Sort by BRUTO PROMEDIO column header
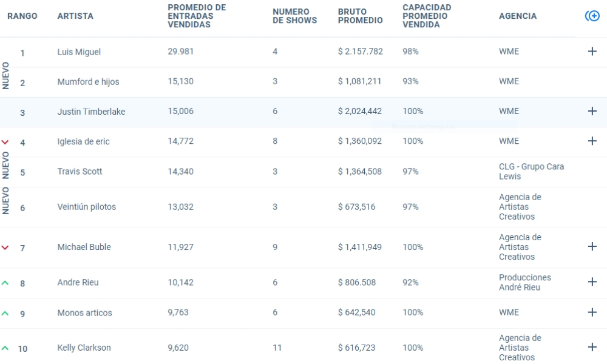Viewport: 607px width, 364px height. click(x=360, y=16)
